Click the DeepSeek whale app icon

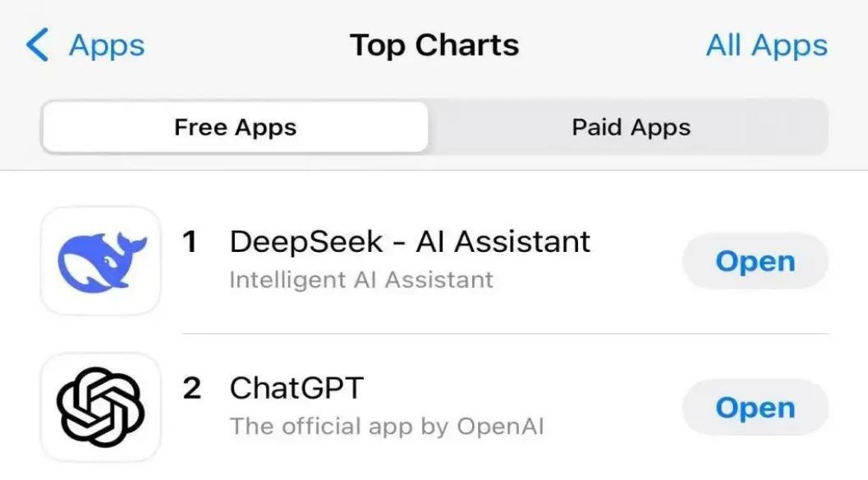pos(100,261)
